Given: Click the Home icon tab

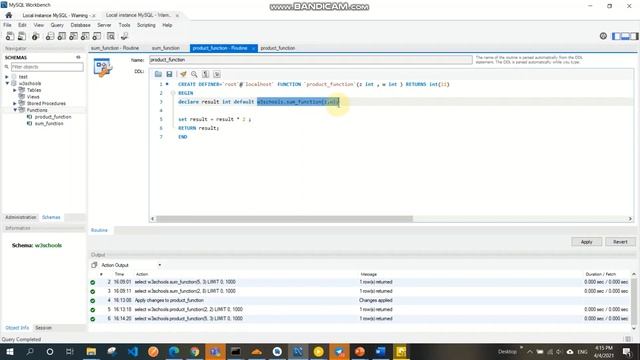Looking at the screenshot, I should (x=9, y=15).
